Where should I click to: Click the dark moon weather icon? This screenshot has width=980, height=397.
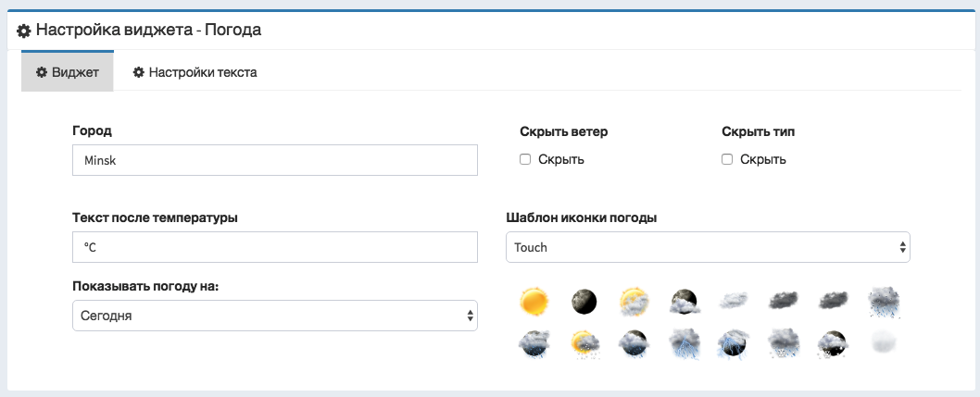pos(584,302)
